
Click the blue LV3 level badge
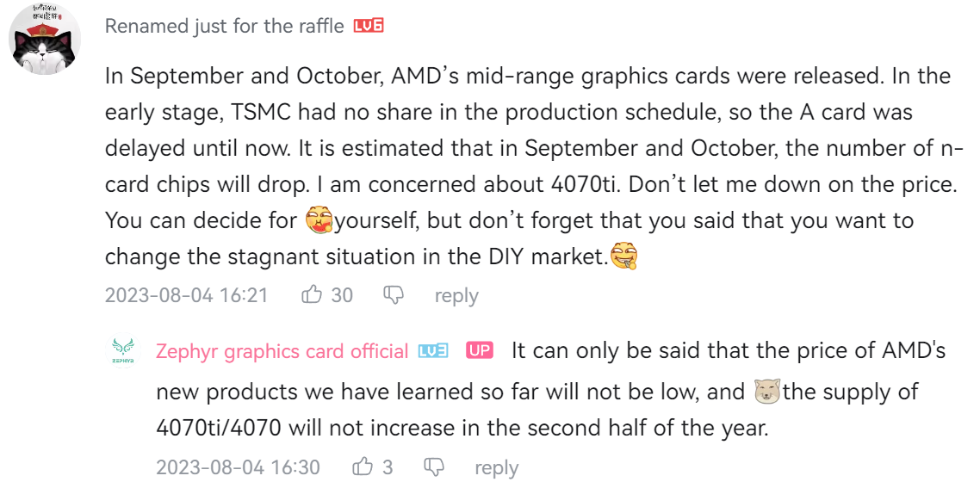tap(433, 351)
